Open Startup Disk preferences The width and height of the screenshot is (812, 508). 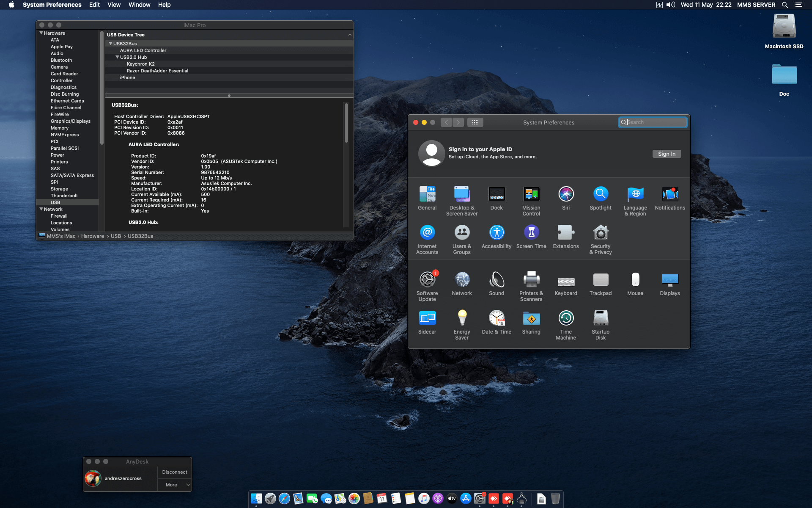click(600, 318)
